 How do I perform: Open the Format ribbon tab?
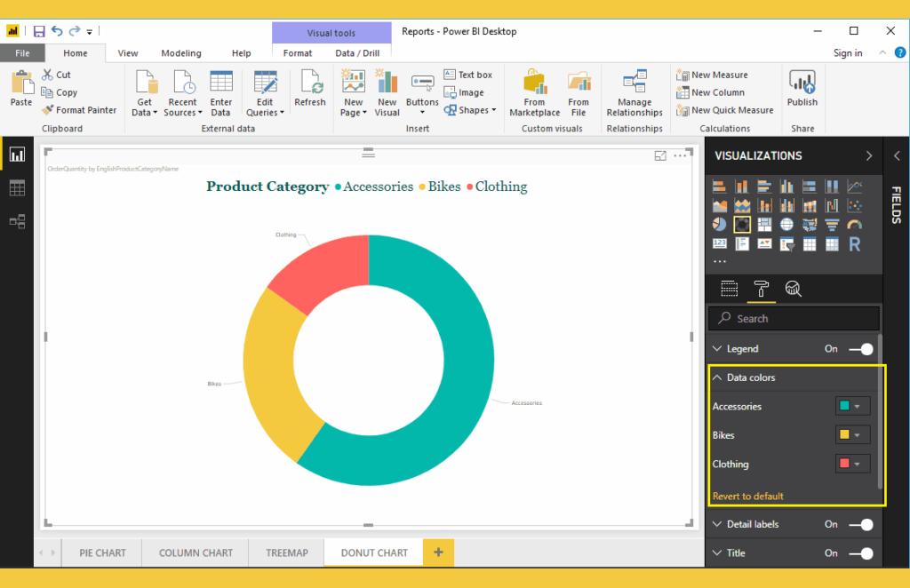[x=298, y=52]
